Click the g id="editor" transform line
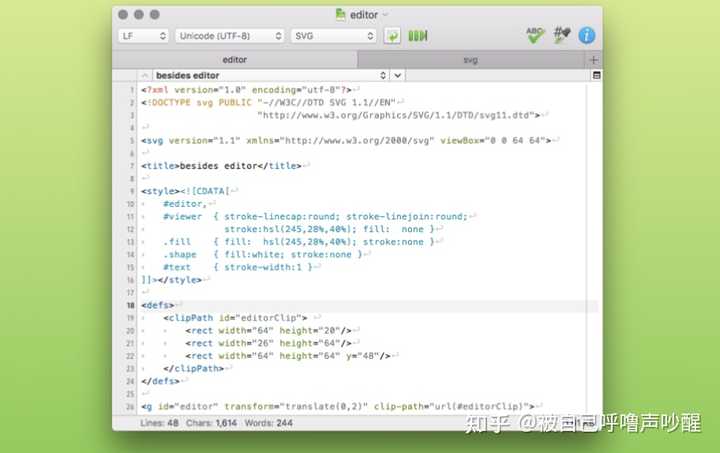Viewport: 720px width, 453px height. pos(338,407)
